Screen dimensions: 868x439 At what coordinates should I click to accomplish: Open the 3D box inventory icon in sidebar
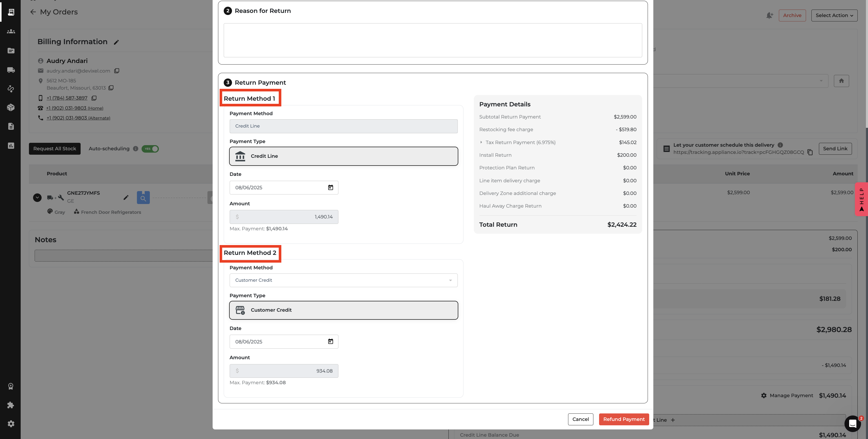[x=11, y=107]
